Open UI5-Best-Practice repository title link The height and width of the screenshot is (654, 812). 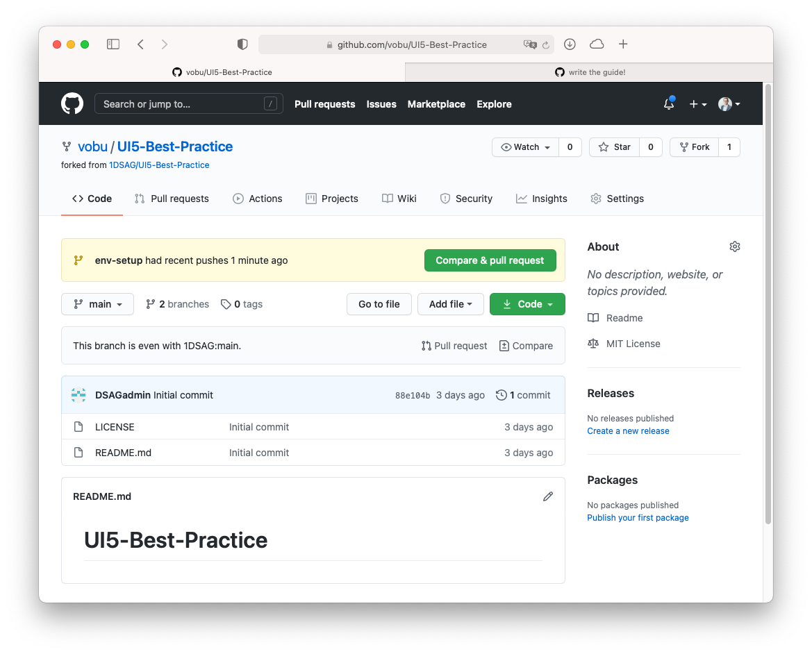175,147
